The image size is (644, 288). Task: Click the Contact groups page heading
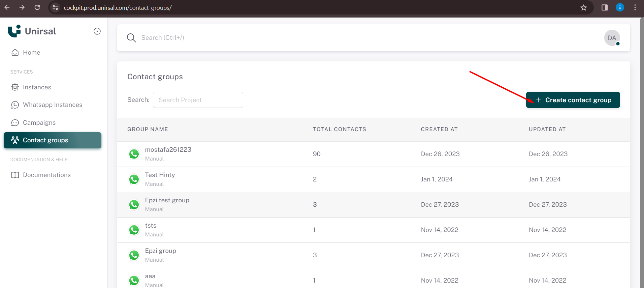point(155,77)
